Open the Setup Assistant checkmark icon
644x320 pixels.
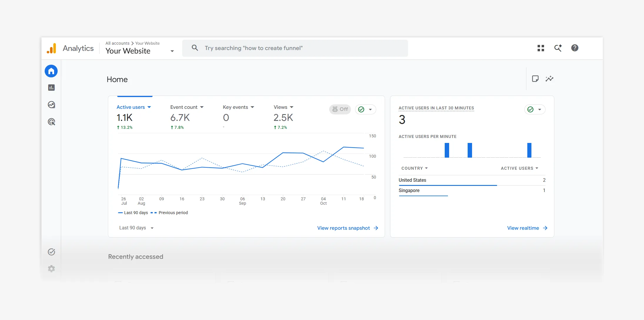(51, 252)
